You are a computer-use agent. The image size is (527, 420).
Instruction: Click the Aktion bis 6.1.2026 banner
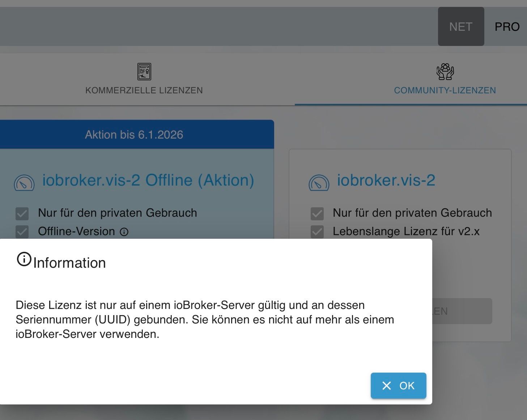[134, 135]
